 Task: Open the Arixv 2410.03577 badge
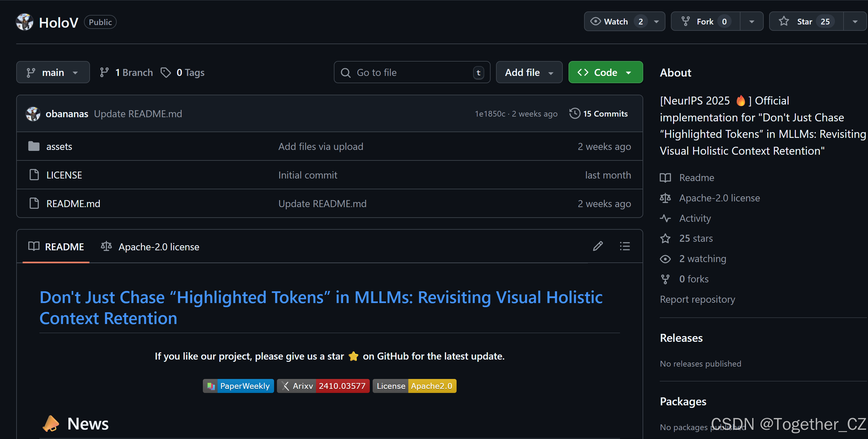coord(323,386)
